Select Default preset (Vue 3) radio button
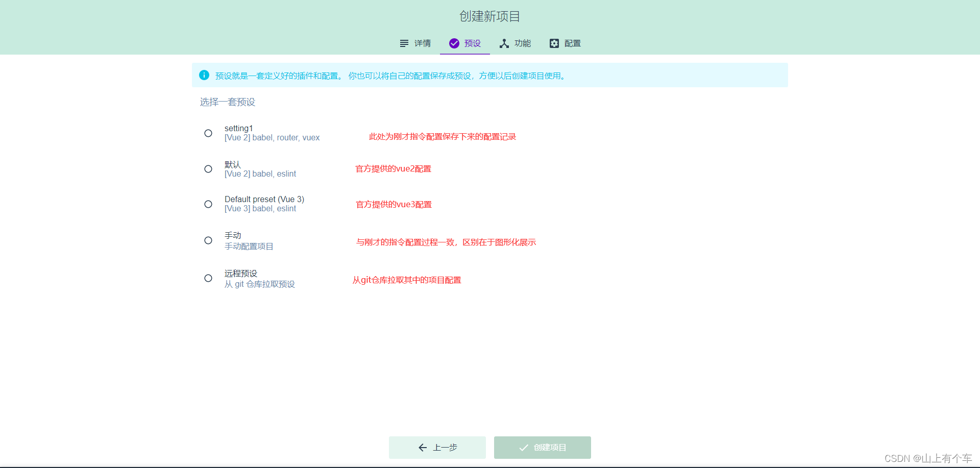This screenshot has width=980, height=468. click(208, 204)
